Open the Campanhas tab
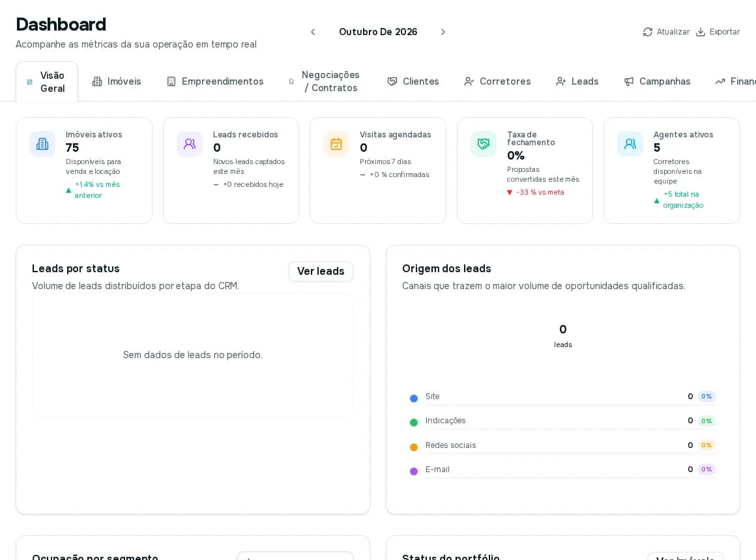 [657, 81]
